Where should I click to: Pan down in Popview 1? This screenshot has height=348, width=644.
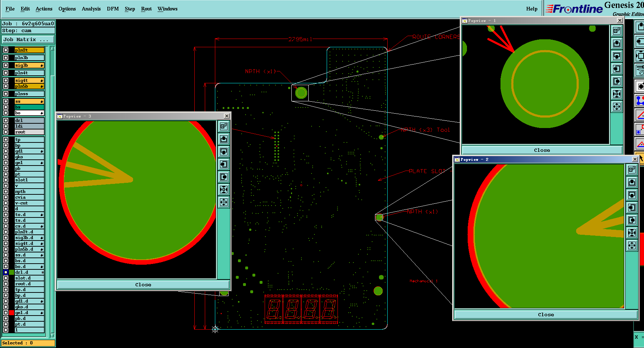(x=617, y=56)
